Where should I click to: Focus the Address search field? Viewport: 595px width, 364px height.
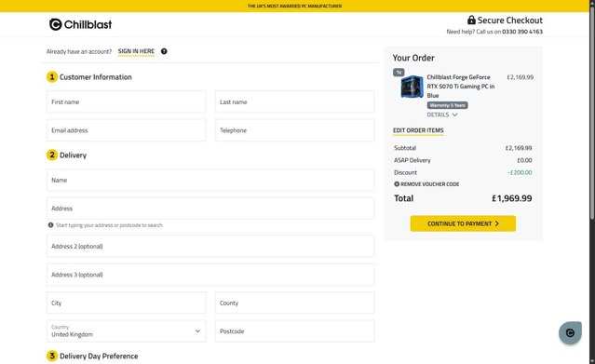[210, 208]
